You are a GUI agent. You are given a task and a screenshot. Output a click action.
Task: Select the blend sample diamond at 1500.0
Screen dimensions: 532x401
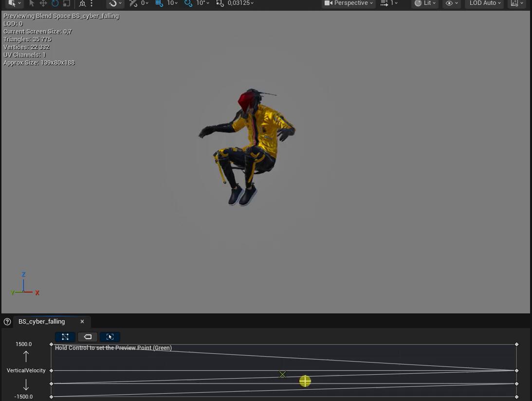(x=51, y=344)
